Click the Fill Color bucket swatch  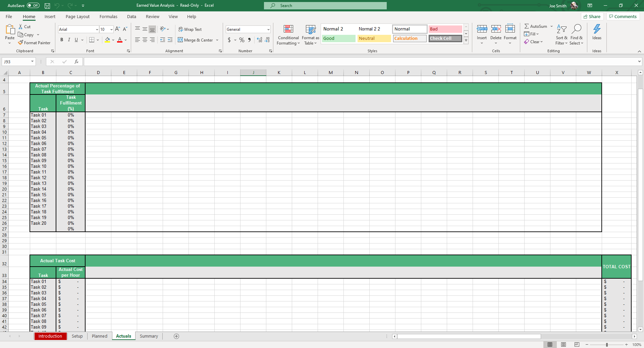(x=107, y=40)
